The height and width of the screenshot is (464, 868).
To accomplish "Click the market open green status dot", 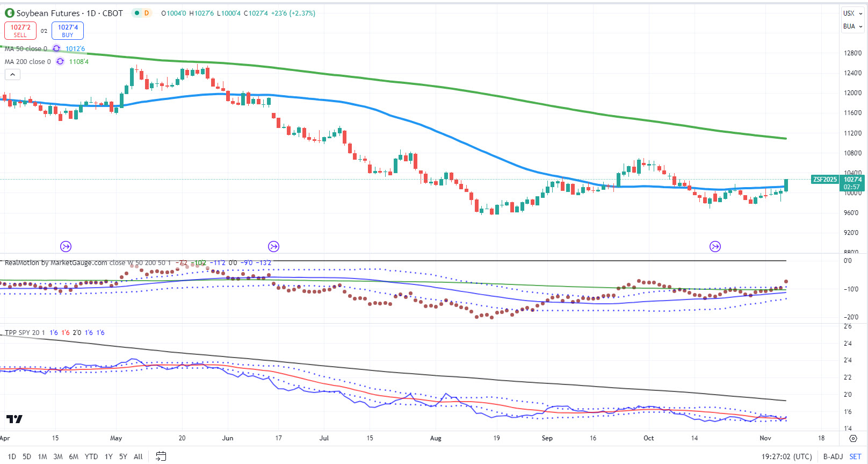I will coord(137,13).
